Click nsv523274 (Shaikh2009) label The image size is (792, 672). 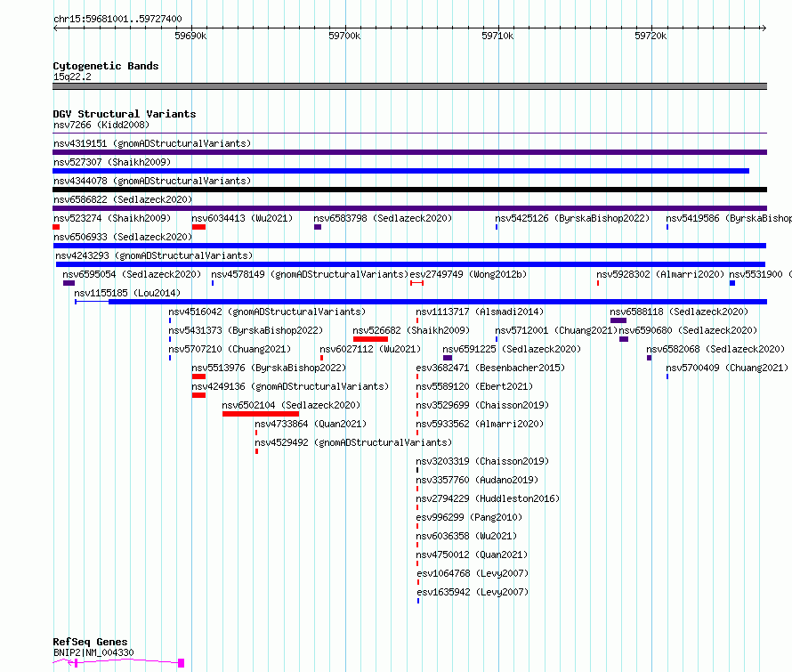[x=112, y=218]
